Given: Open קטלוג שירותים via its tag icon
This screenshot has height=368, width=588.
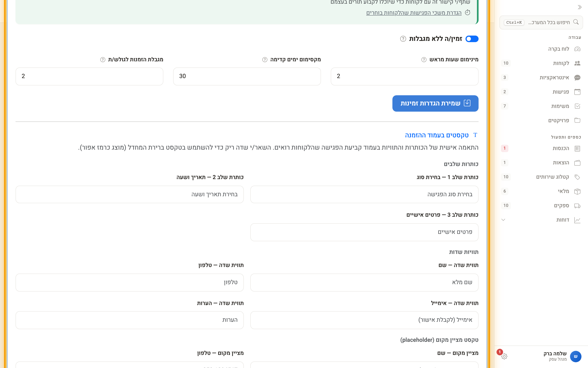Looking at the screenshot, I should pyautogui.click(x=577, y=177).
